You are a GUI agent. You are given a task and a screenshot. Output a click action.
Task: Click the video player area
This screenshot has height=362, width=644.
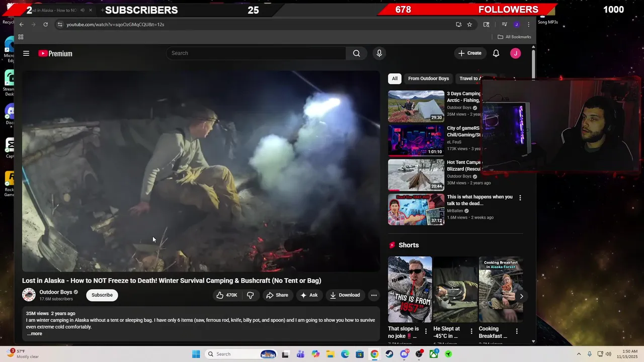pos(201,171)
